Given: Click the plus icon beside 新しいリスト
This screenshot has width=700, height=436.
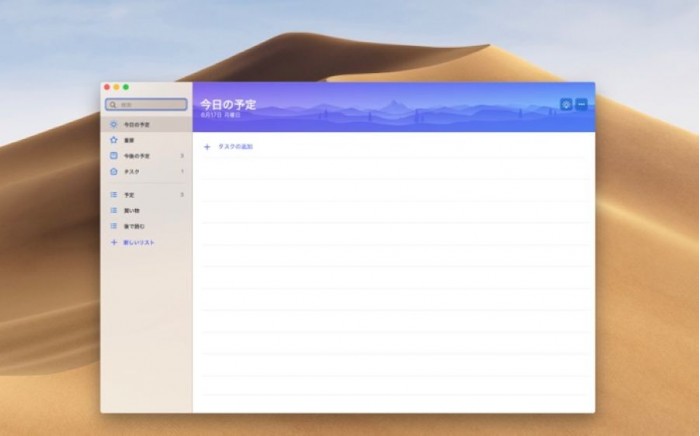Looking at the screenshot, I should [x=113, y=243].
